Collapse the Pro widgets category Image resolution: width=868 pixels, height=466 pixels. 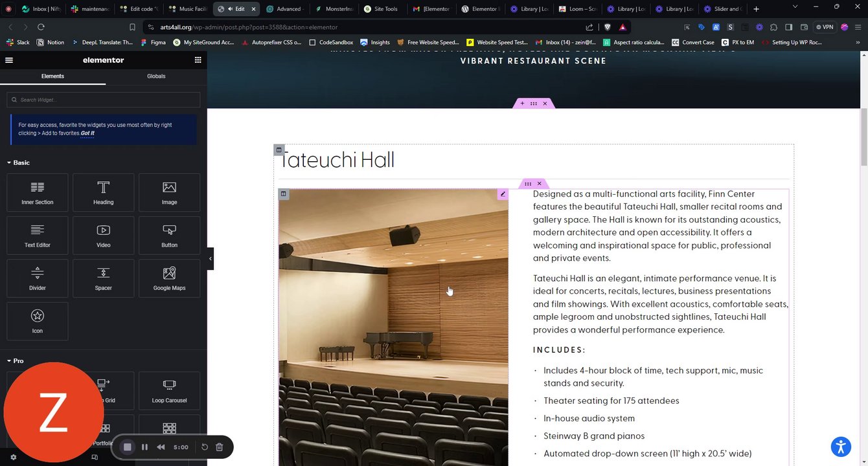pyautogui.click(x=15, y=361)
